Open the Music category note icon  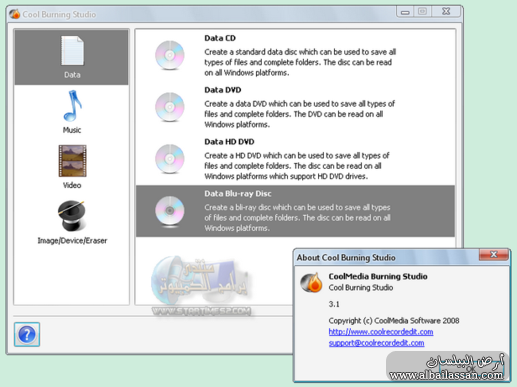[x=72, y=106]
